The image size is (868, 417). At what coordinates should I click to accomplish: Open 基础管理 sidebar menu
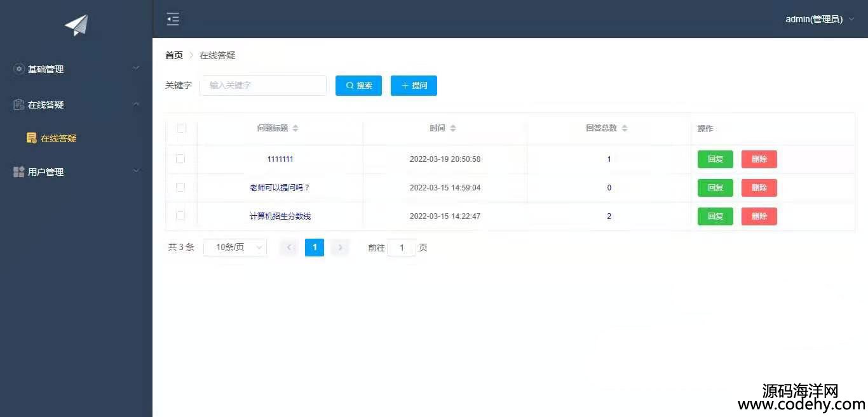(x=76, y=69)
